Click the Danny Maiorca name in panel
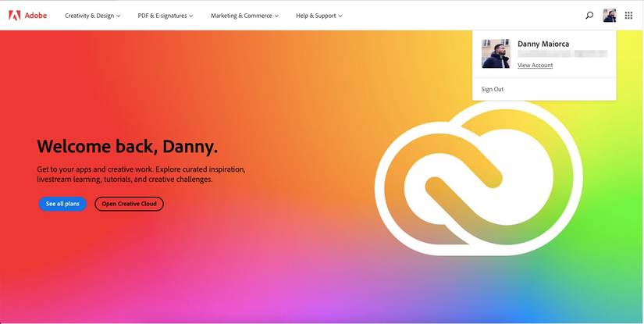The width and height of the screenshot is (644, 324). click(x=543, y=44)
